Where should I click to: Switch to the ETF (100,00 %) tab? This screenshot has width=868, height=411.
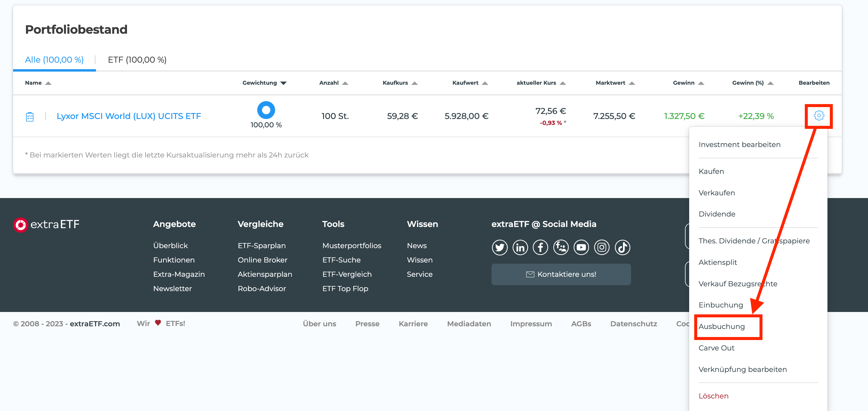tap(137, 60)
